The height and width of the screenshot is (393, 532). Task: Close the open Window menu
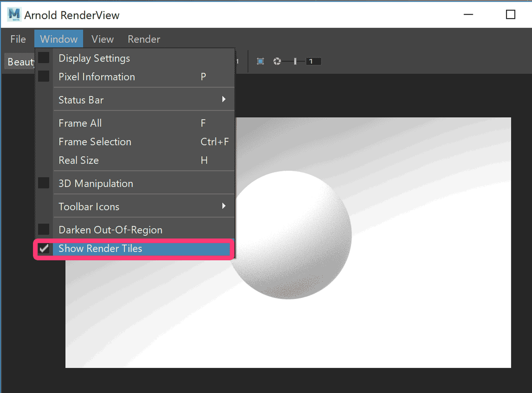(x=59, y=39)
